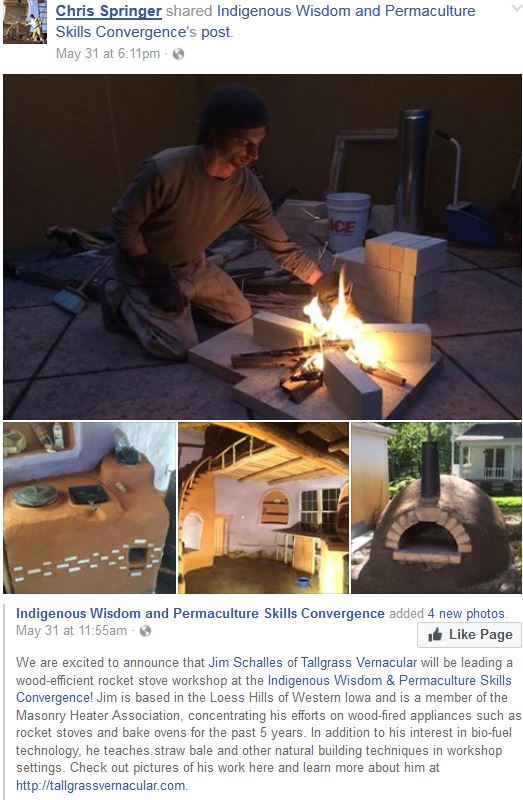Click Chris Springer profile picture

pos(25,22)
